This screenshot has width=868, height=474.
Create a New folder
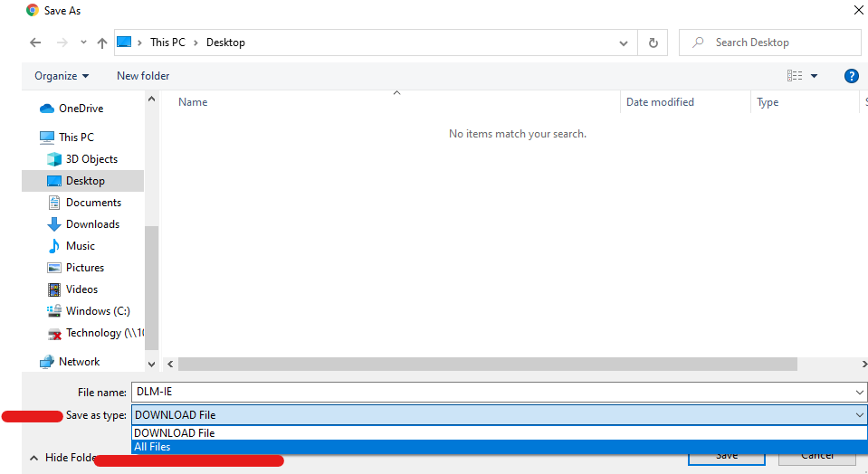[x=143, y=76]
